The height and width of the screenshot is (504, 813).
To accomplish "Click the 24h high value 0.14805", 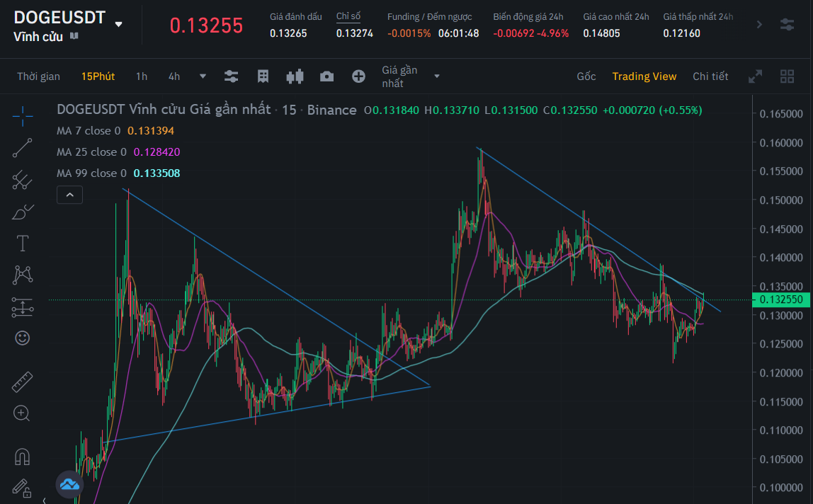I will (601, 33).
